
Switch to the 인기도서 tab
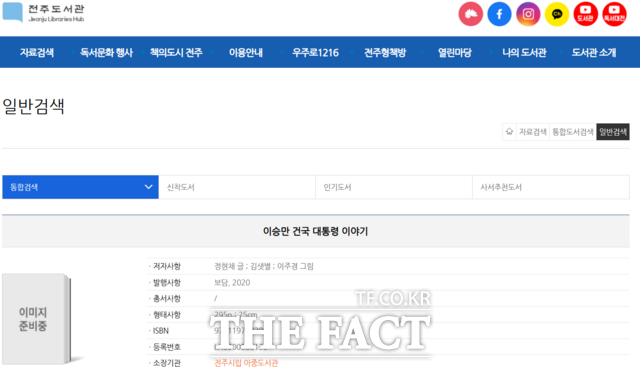[394, 187]
